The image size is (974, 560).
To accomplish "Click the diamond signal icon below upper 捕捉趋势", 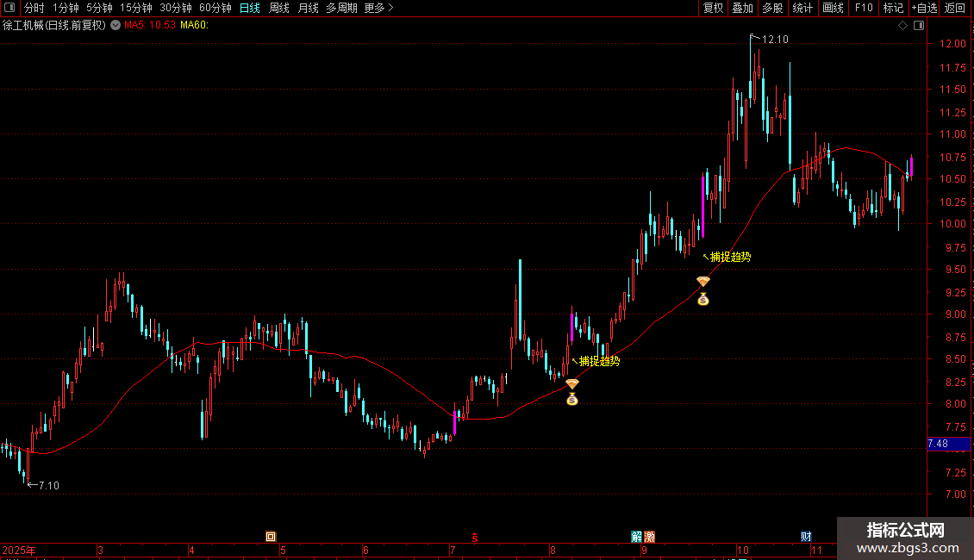I will click(702, 281).
